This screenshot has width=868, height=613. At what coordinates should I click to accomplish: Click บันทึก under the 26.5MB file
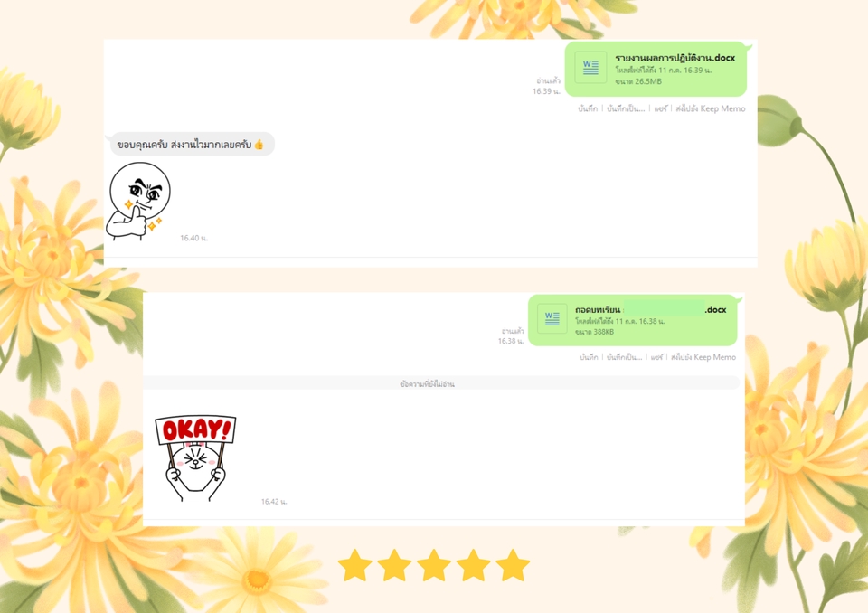click(588, 108)
